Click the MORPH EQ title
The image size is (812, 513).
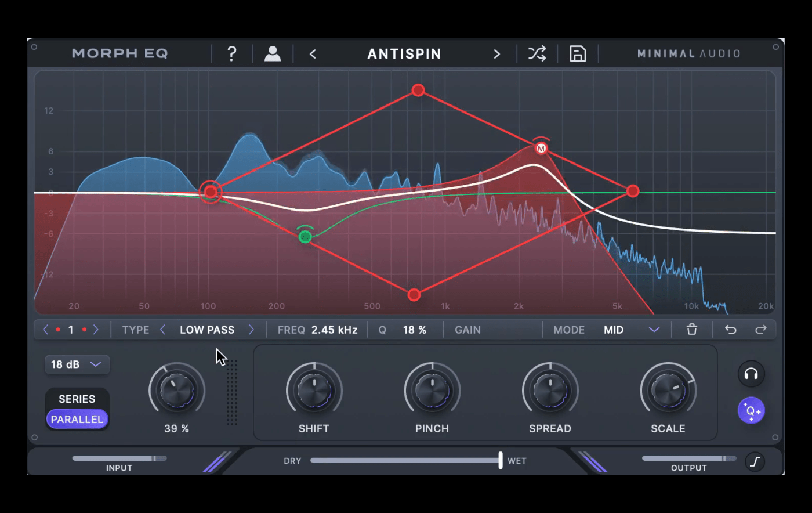coord(120,54)
